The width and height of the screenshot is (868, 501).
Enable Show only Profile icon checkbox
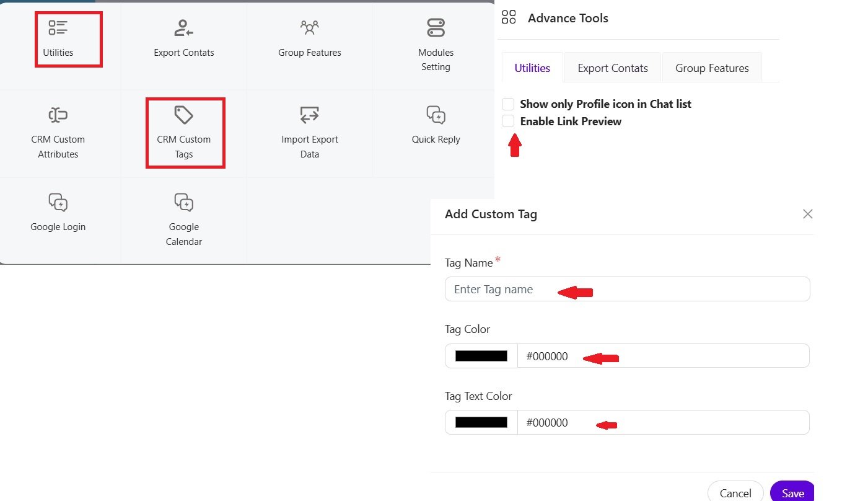click(x=508, y=104)
